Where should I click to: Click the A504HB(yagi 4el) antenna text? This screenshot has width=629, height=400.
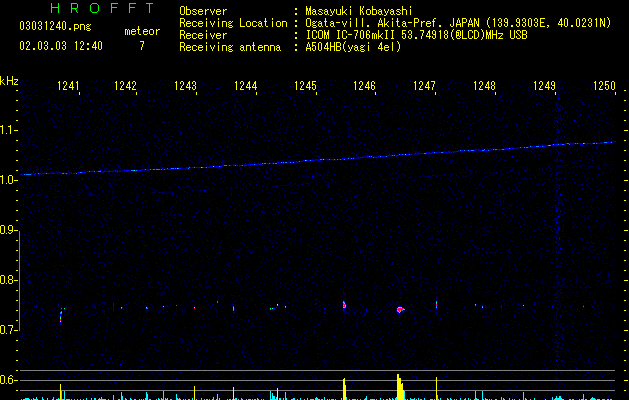point(353,47)
